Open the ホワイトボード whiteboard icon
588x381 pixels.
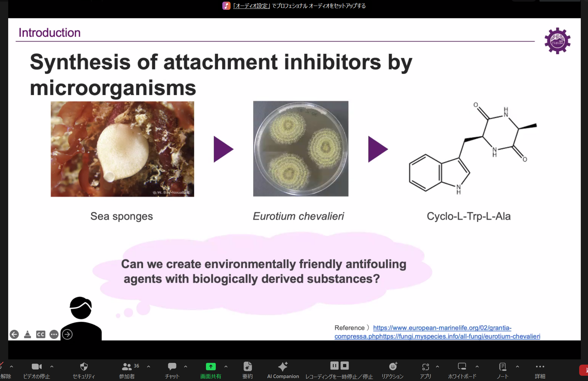(x=462, y=367)
